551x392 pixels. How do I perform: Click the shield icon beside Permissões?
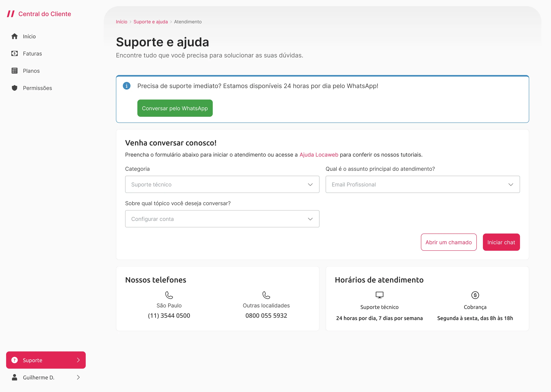click(15, 88)
